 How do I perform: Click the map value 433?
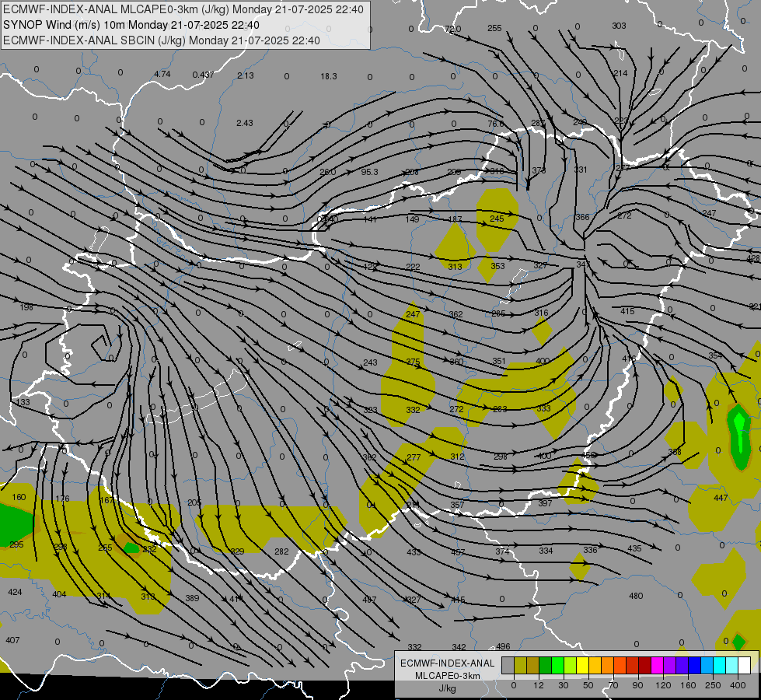click(414, 552)
